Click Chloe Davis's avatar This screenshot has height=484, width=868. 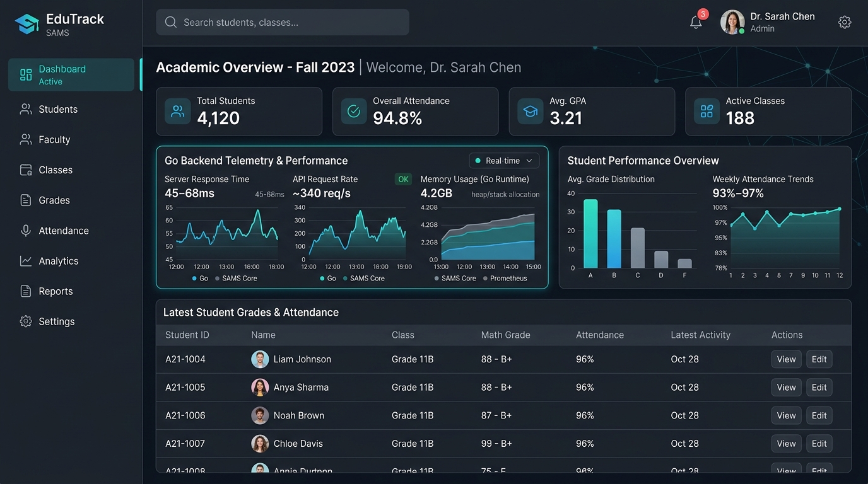click(x=260, y=443)
